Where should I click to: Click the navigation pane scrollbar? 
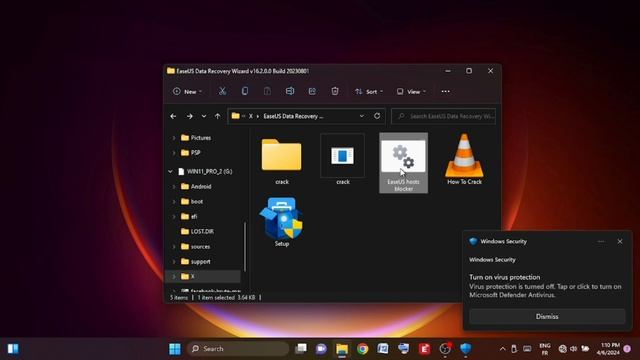(x=245, y=247)
